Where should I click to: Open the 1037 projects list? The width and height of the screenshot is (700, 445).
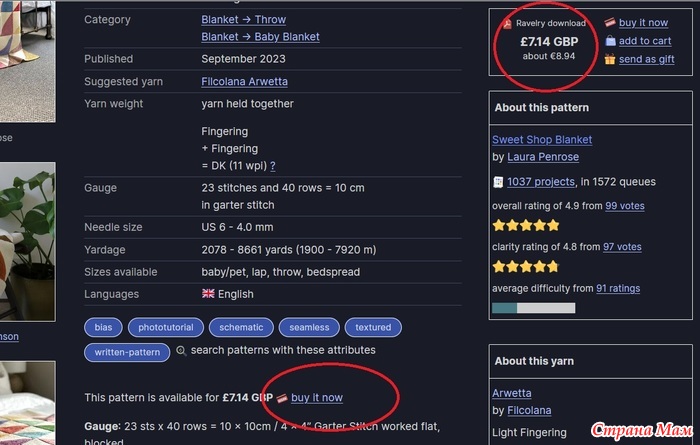(541, 182)
